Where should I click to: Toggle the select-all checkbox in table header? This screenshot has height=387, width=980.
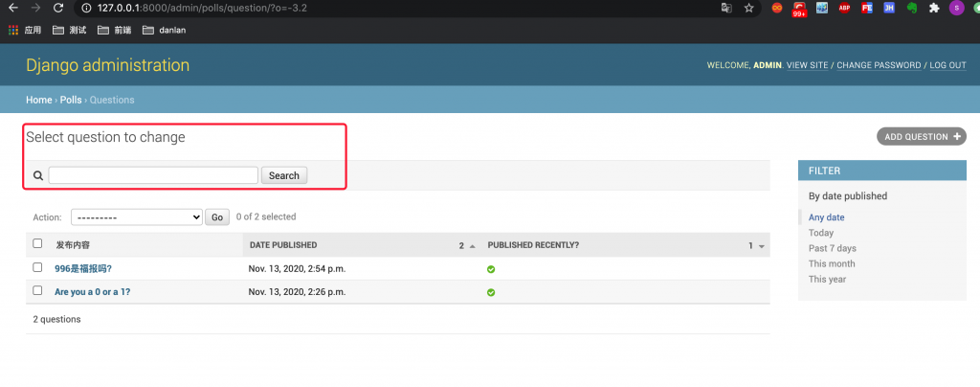38,244
